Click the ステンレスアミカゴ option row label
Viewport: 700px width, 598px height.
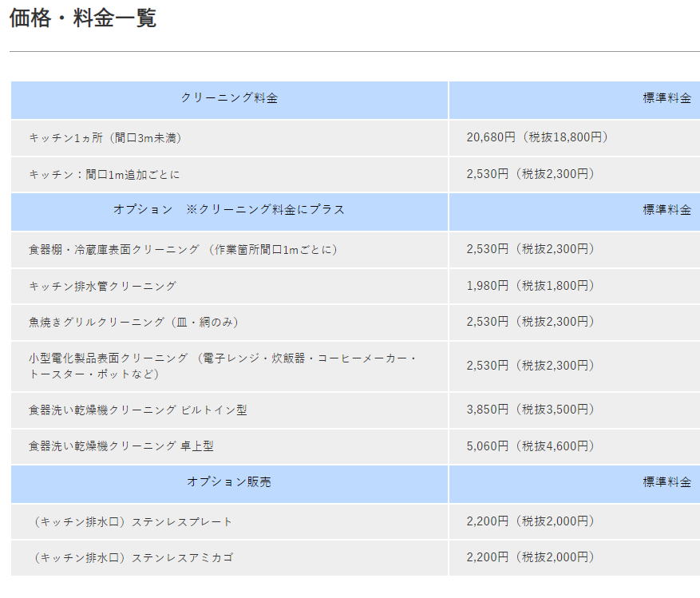pyautogui.click(x=131, y=557)
